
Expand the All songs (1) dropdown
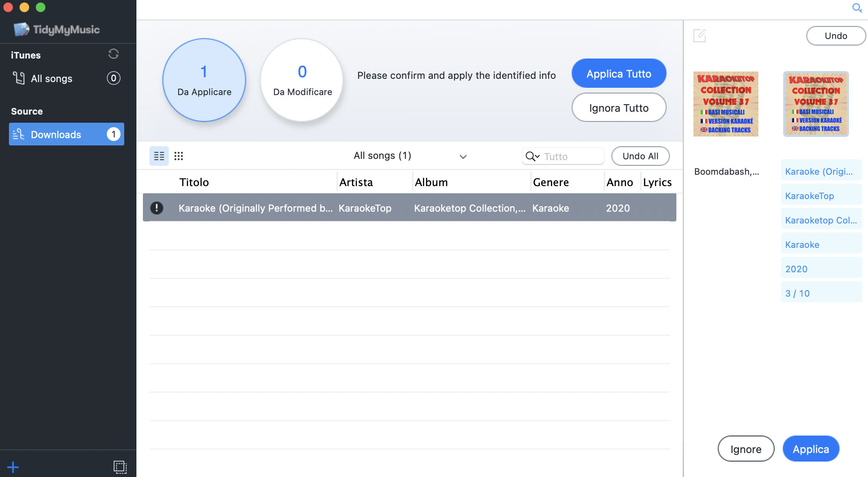[463, 156]
